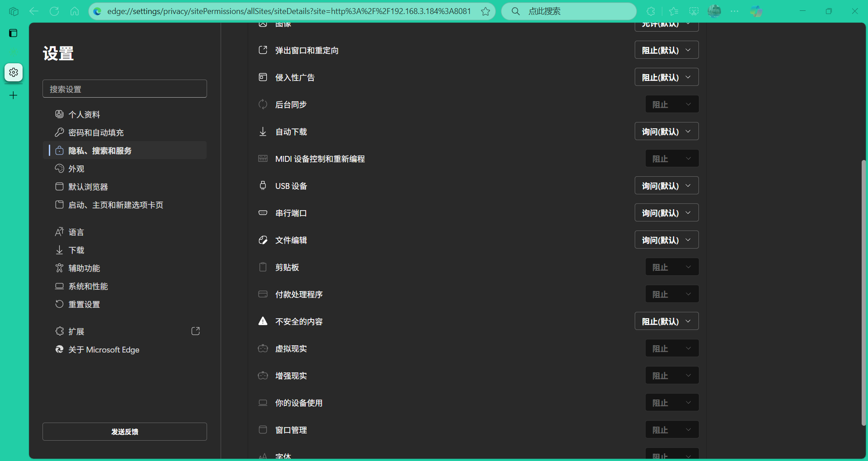Viewport: 868px width, 461px height.
Task: Click the 发送反馈 button
Action: 125,432
